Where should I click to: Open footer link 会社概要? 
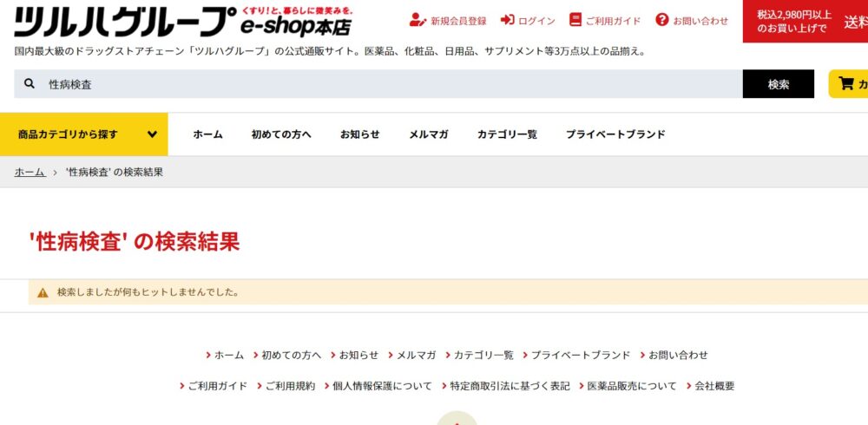pos(714,386)
